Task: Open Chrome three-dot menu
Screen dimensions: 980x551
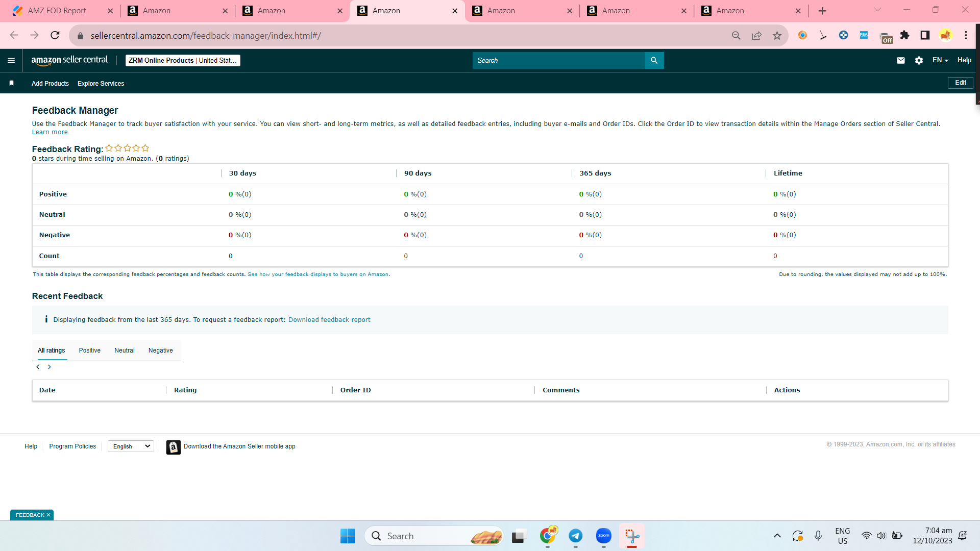Action: 966,35
